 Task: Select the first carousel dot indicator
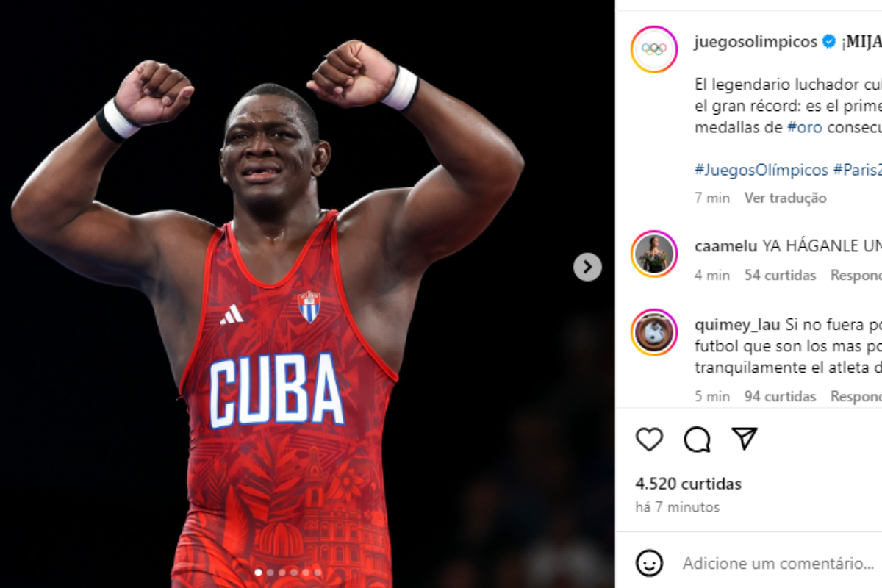pyautogui.click(x=258, y=572)
